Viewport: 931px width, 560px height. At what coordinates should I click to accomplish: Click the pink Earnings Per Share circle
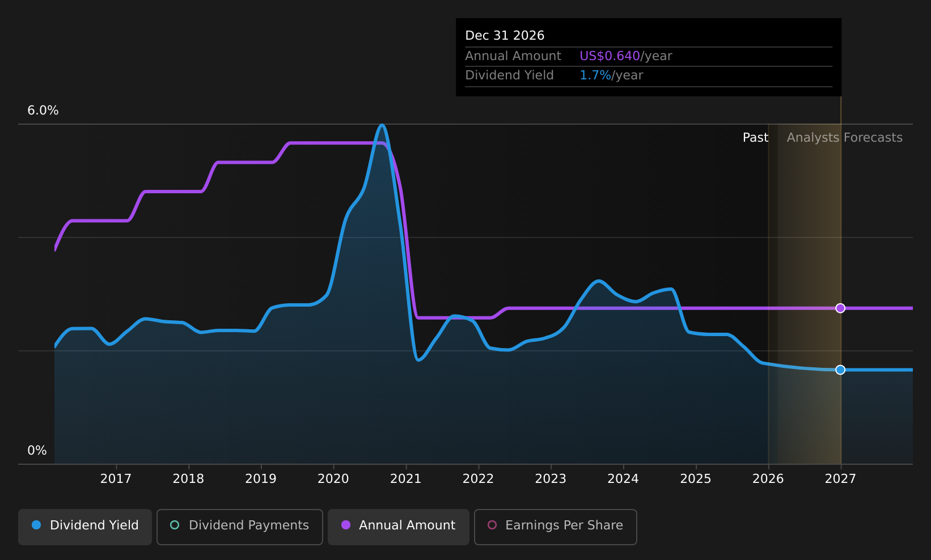[492, 525]
